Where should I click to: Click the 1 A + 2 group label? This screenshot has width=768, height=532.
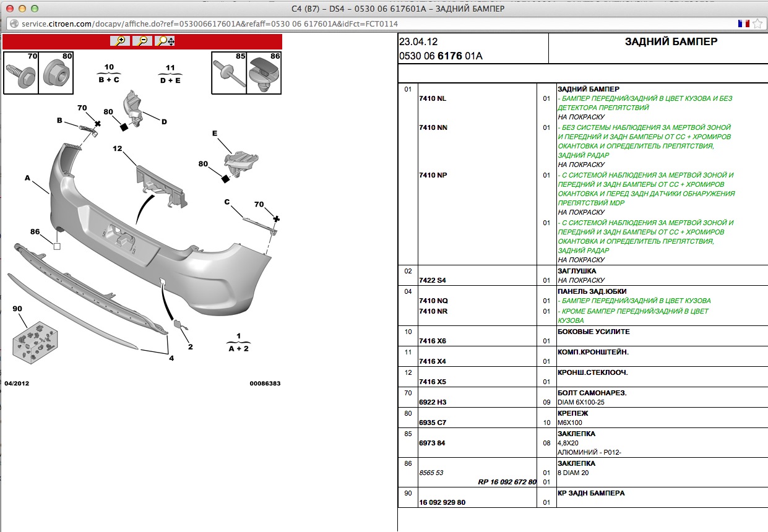tap(238, 343)
